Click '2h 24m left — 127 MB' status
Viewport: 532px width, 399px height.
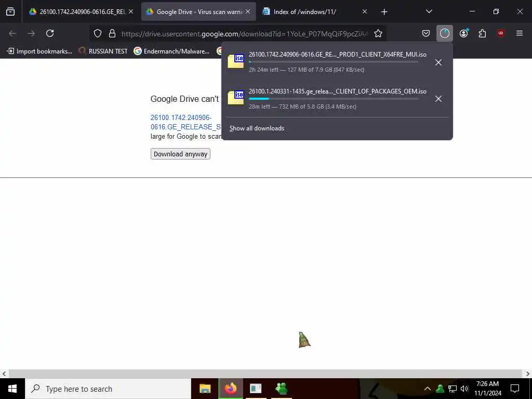[x=307, y=70]
